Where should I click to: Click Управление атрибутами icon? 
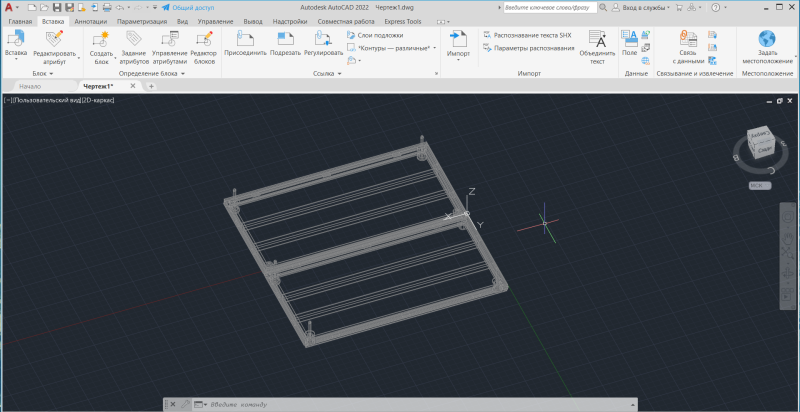tap(169, 39)
